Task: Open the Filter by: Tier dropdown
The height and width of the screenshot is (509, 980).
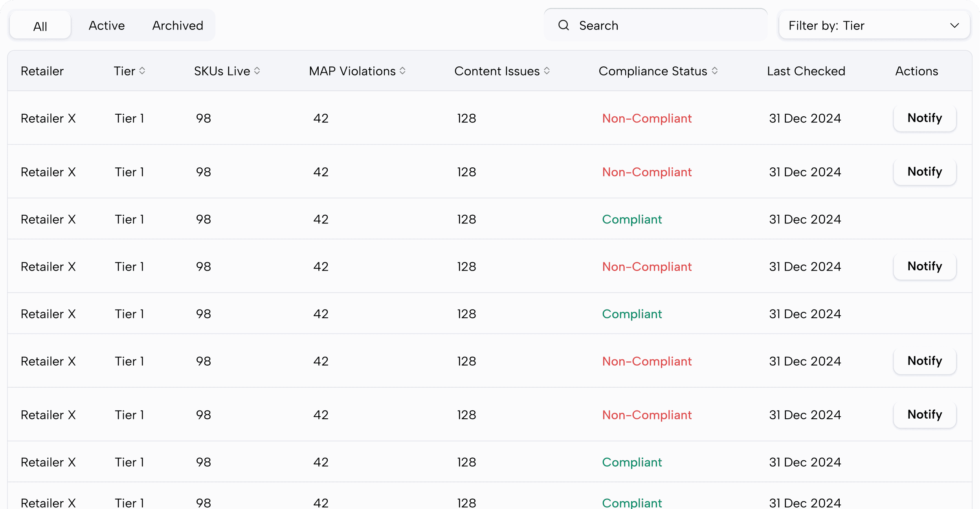Action: click(x=864, y=26)
